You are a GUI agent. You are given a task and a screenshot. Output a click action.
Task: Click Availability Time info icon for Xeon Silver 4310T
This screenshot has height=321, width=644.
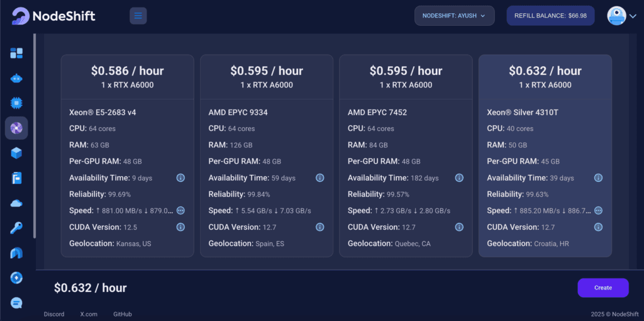pyautogui.click(x=599, y=177)
